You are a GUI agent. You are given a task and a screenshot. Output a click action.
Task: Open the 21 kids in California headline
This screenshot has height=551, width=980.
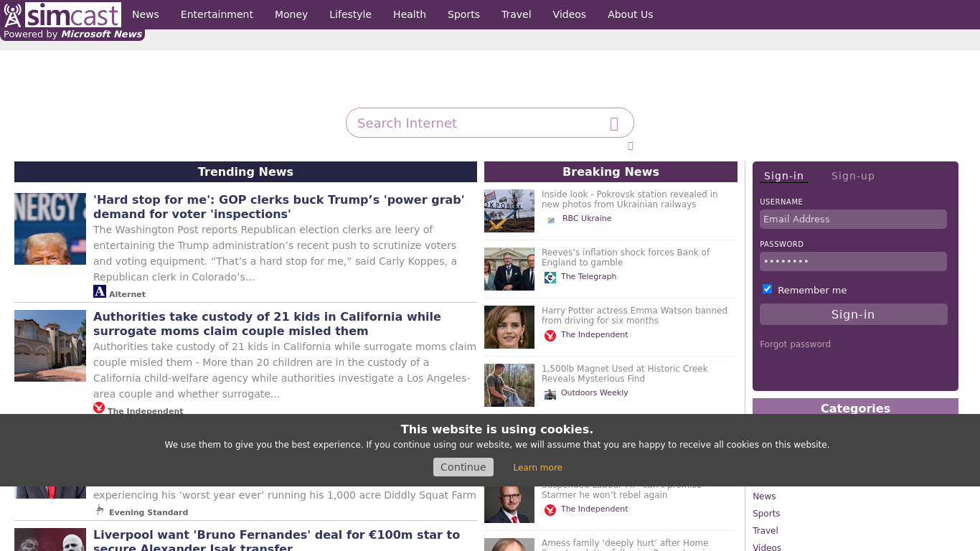tap(267, 324)
